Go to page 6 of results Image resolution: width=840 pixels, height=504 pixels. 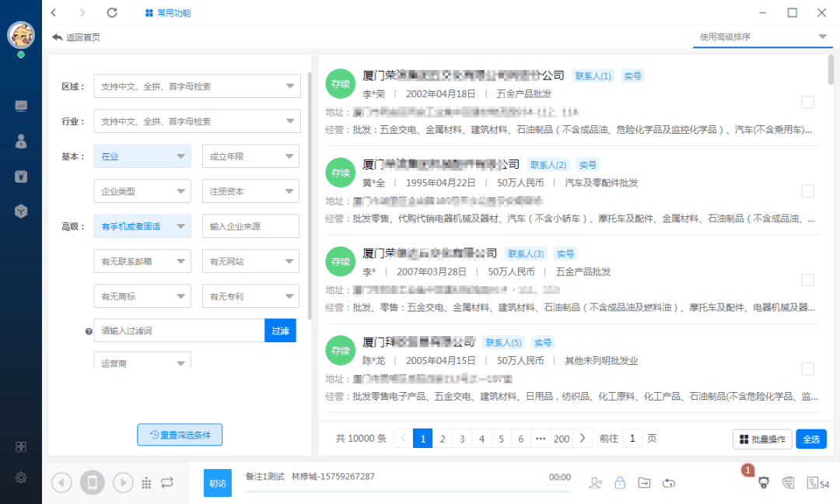[520, 439]
